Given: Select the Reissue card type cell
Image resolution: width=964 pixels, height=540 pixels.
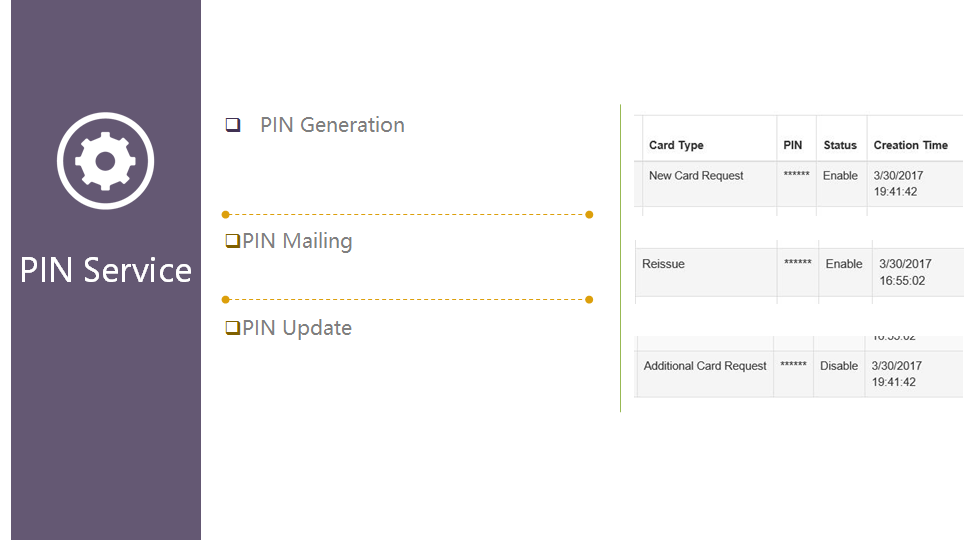Looking at the screenshot, I should pyautogui.click(x=663, y=264).
